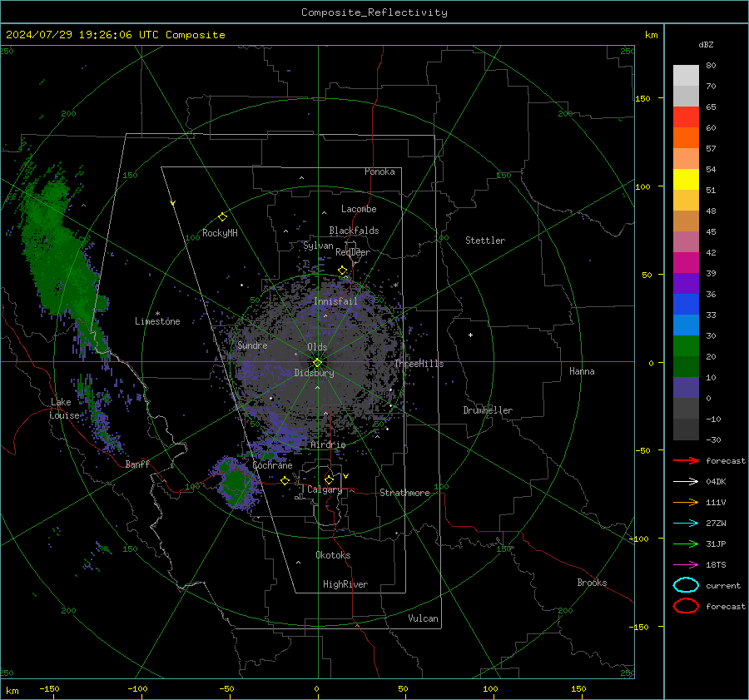Click the cyan 'current' ellipse icon
The height and width of the screenshot is (700, 749).
pos(686,585)
